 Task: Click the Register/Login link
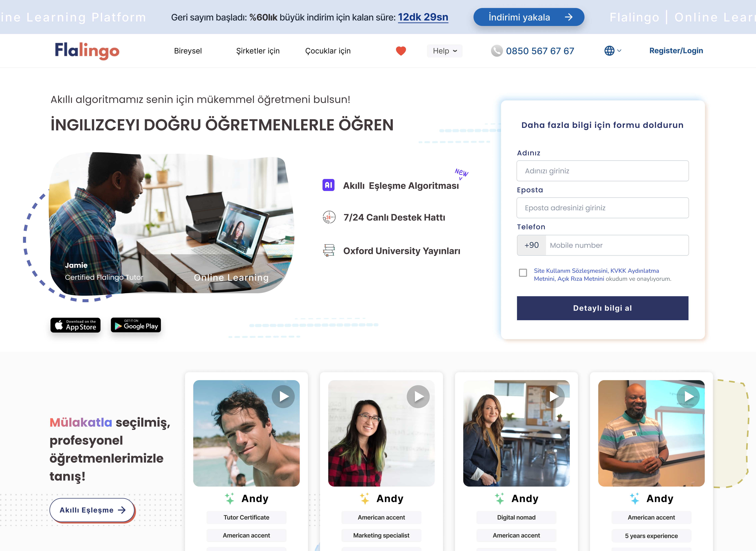[x=676, y=51]
